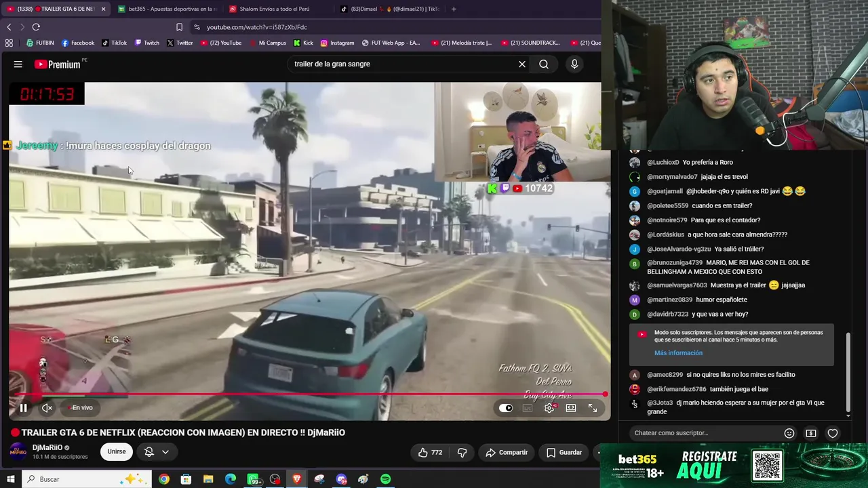Click the Windows Buscar search box
This screenshot has height=488, width=868.
[x=87, y=479]
